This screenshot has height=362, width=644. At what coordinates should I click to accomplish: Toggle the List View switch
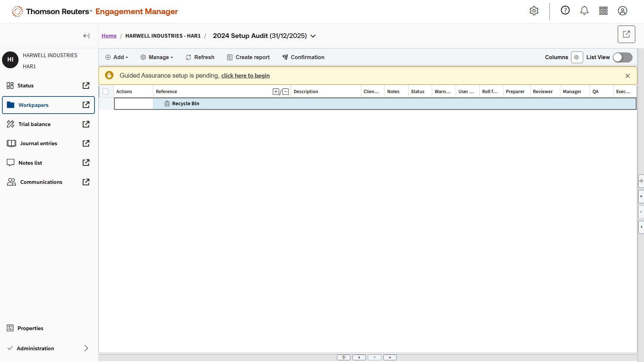point(622,57)
